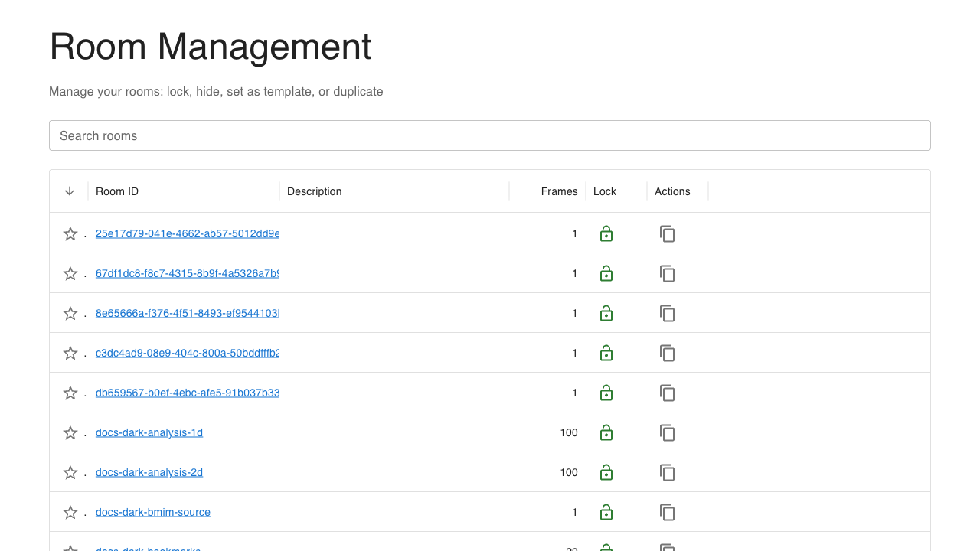980x551 pixels.
Task: Duplicate the docs-dark-analysis-1d room
Action: [668, 432]
